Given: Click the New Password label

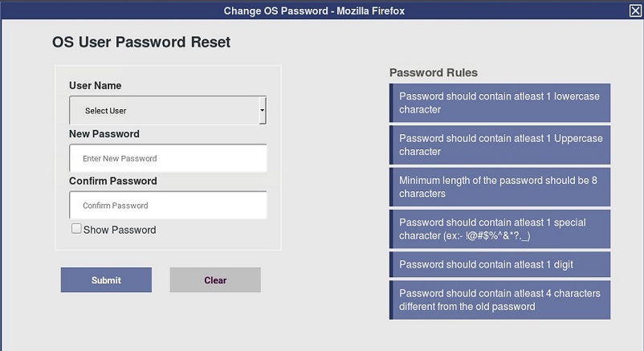Looking at the screenshot, I should (x=104, y=134).
